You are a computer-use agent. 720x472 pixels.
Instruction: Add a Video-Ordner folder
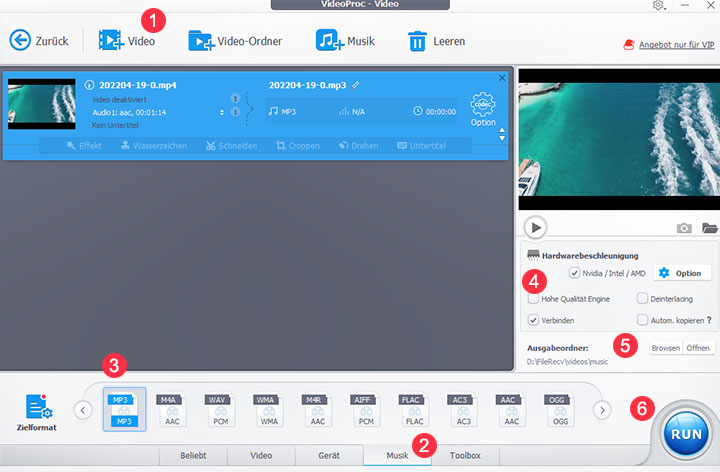(x=235, y=41)
